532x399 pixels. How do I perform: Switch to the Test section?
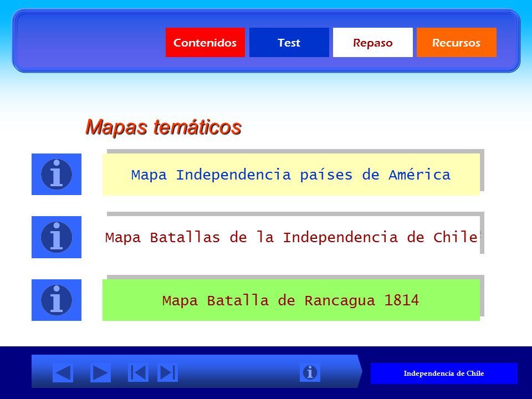click(289, 43)
